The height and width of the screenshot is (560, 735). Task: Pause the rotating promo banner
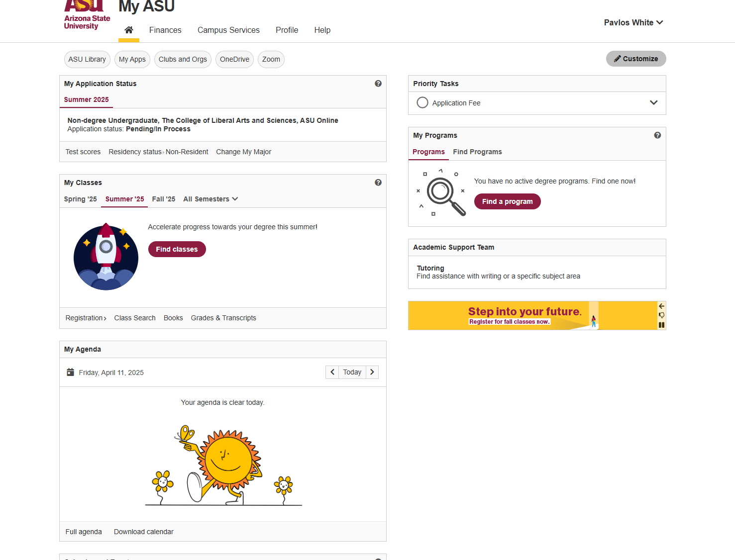tap(661, 325)
